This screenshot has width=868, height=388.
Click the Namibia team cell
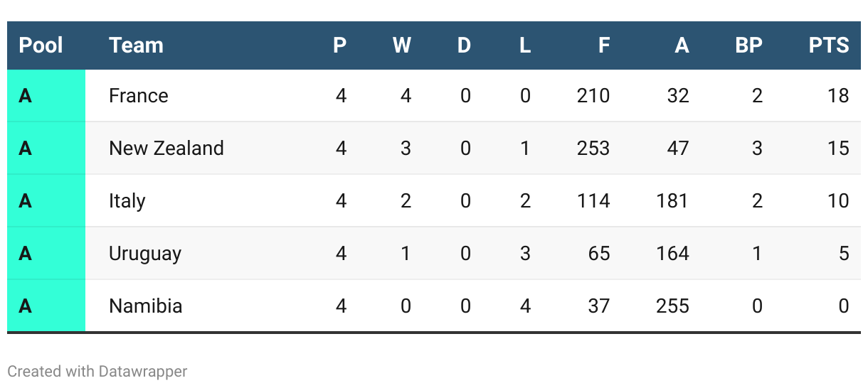pos(146,306)
